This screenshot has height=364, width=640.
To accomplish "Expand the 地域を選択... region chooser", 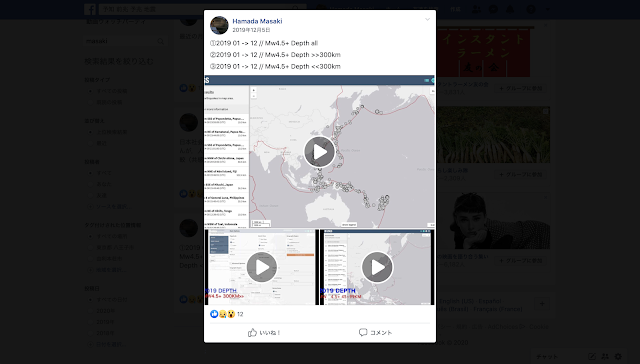I will coord(111,270).
